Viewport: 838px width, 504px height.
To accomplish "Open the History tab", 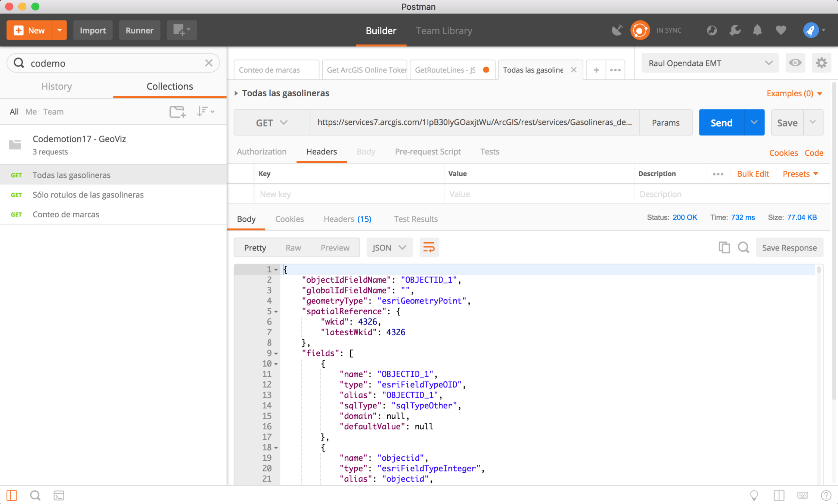I will point(56,86).
